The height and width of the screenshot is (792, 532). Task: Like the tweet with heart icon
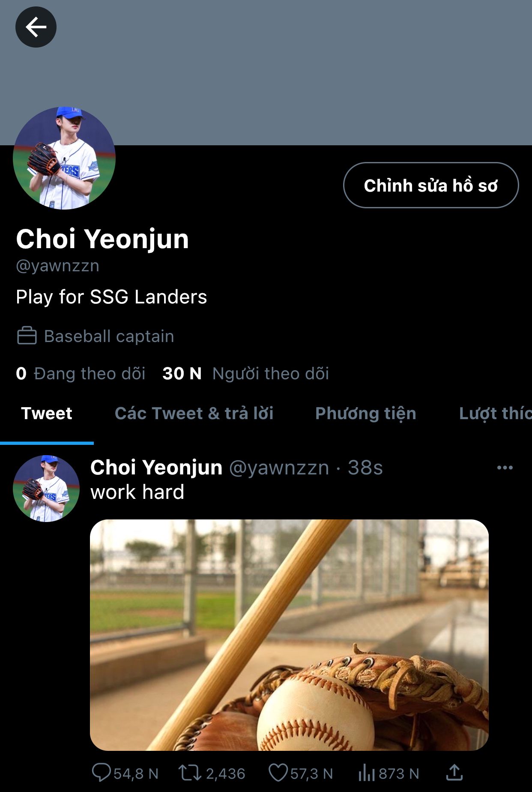pyautogui.click(x=278, y=773)
